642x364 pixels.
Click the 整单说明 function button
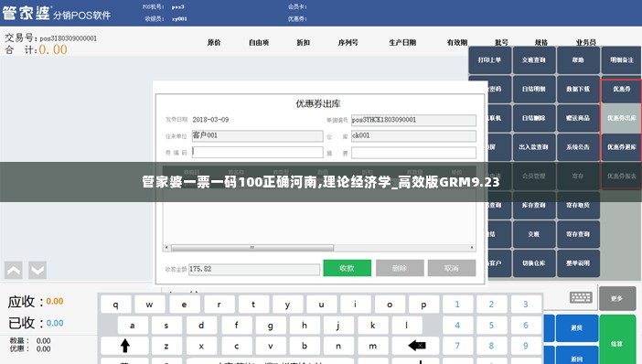coord(578,263)
